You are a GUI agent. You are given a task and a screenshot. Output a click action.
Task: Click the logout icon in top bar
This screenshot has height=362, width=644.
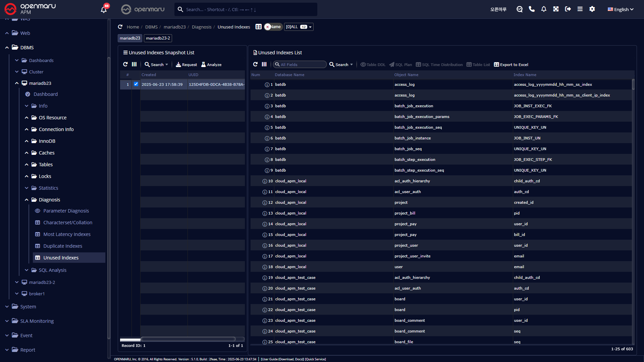(568, 9)
